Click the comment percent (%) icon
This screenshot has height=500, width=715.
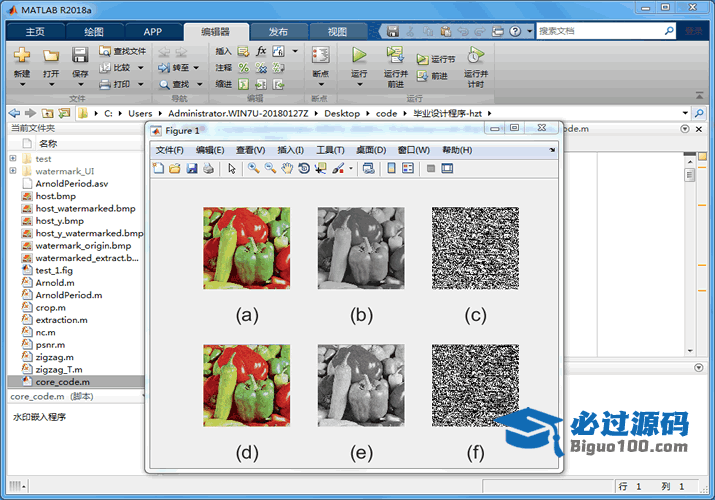click(x=244, y=68)
